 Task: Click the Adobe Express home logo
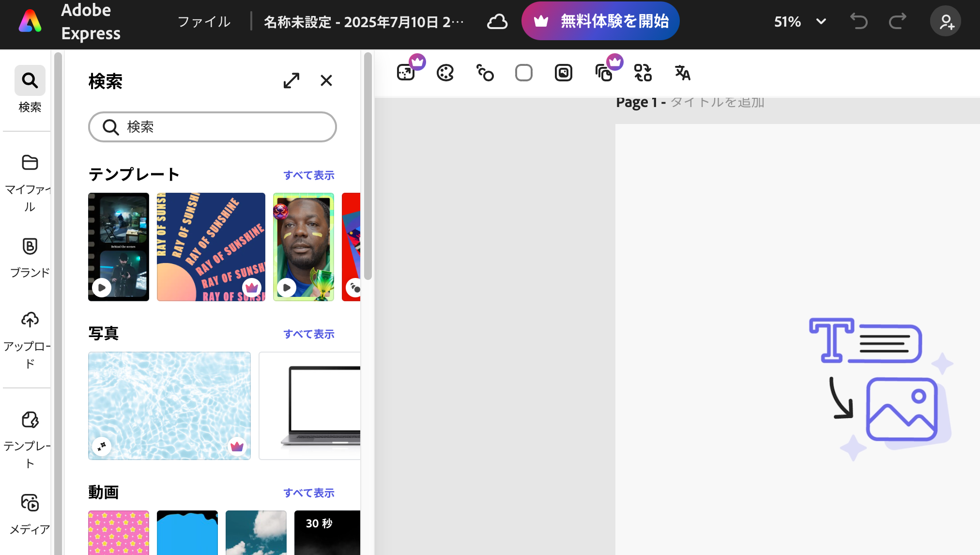[30, 22]
